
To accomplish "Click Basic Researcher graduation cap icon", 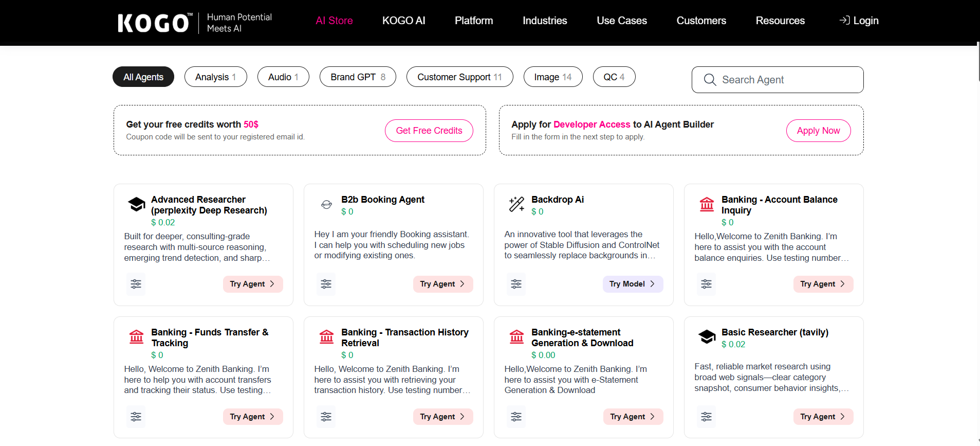I will (x=707, y=337).
